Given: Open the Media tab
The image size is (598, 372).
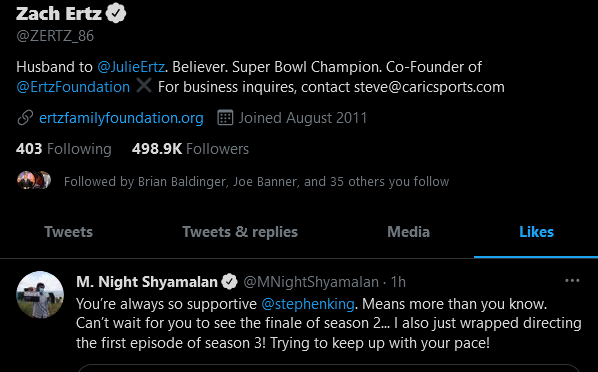Looking at the screenshot, I should 408,232.
